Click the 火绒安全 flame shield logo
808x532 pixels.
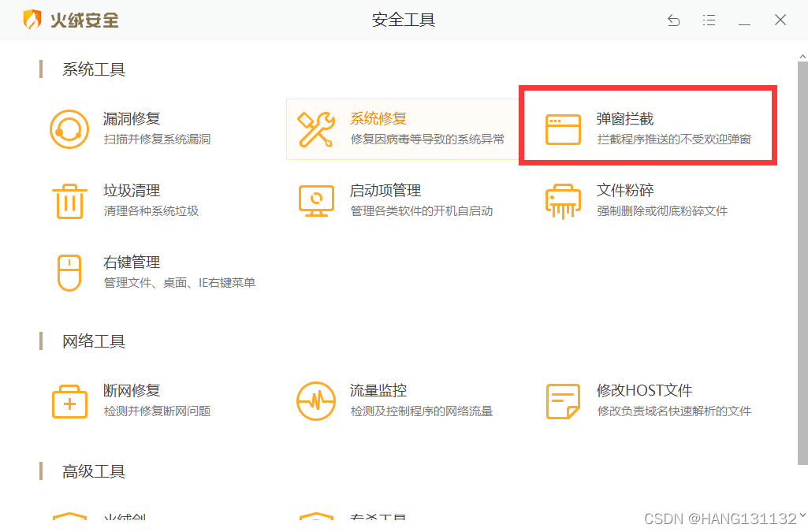pos(32,20)
